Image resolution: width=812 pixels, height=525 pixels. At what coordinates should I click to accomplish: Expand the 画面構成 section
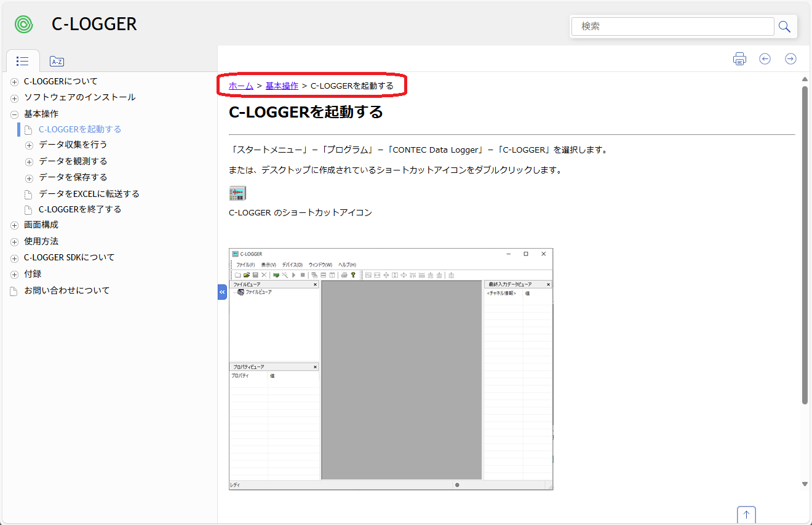(x=14, y=226)
